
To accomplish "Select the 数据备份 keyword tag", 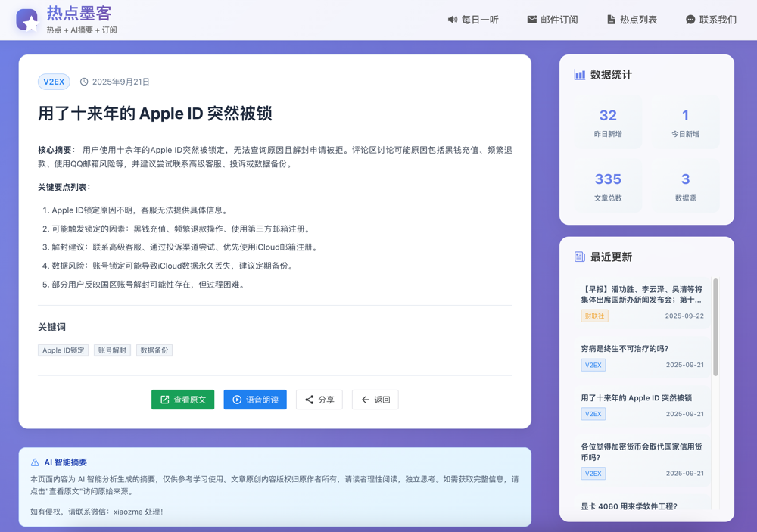I will [x=154, y=350].
